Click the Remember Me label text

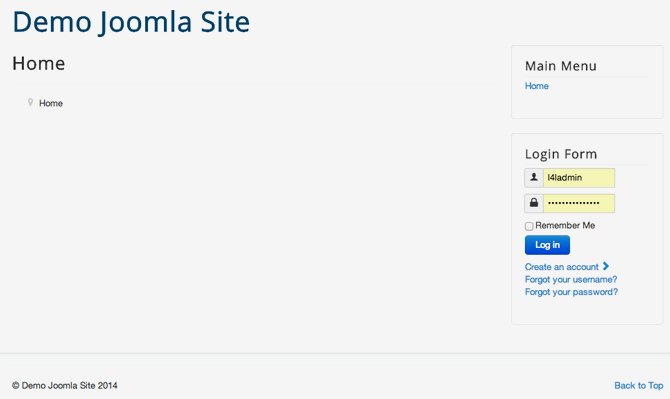pos(565,226)
